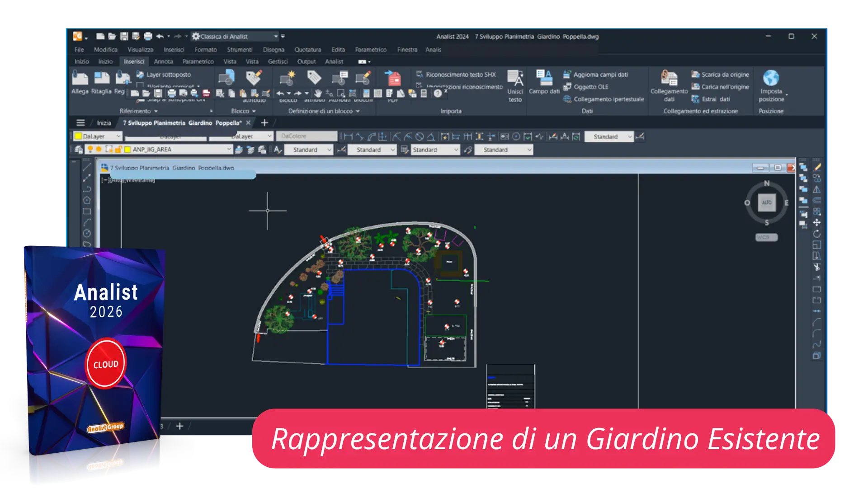Click Imposta posizione globe icon
The image size is (868, 488).
pos(771,78)
